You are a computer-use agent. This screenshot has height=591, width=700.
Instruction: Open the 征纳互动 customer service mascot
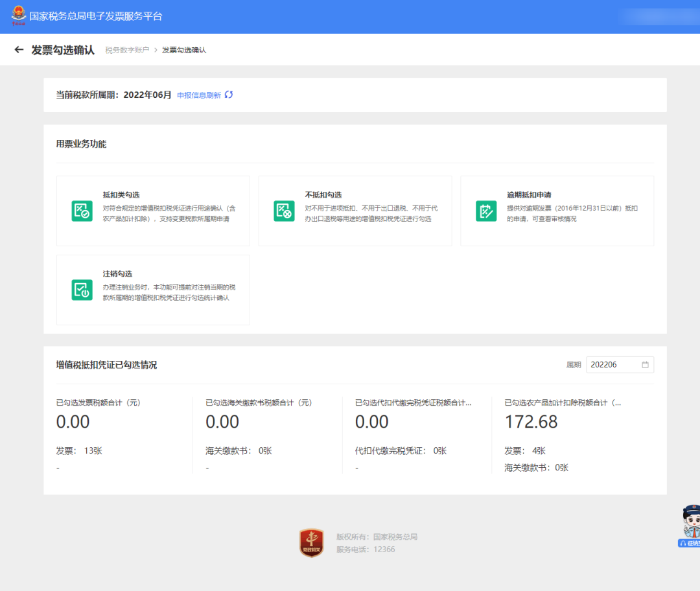(x=690, y=525)
